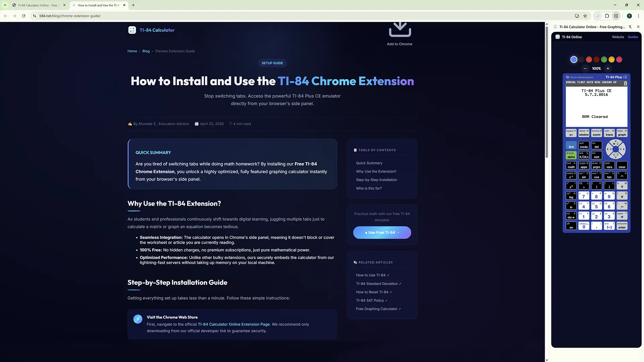Tap the log key on the calculator
The width and height of the screenshot is (644, 362).
tap(571, 196)
